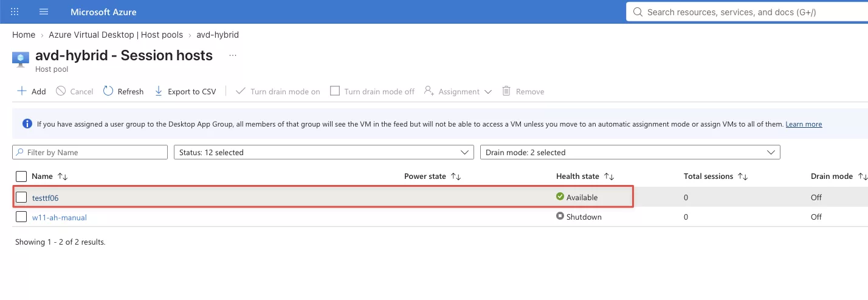Screen dimensions: 868x300
Task: Click the green Available status icon
Action: coord(560,197)
